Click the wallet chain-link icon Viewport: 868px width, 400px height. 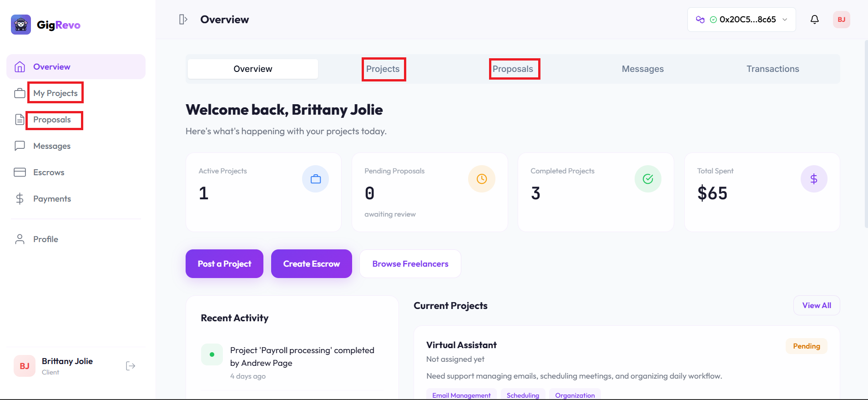700,20
